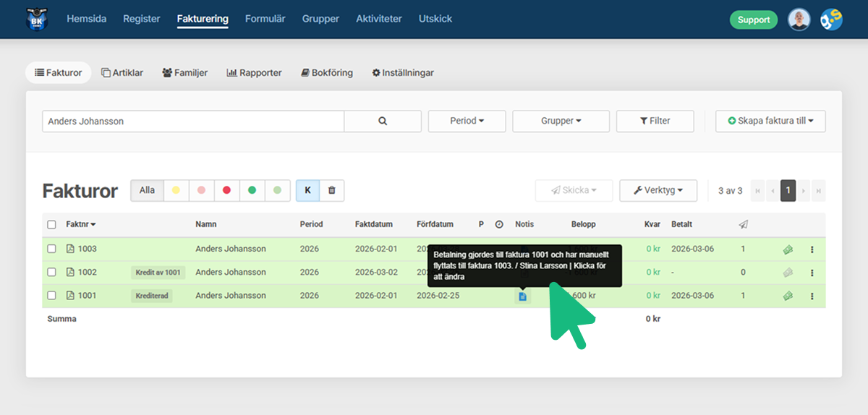Open the Grupper dropdown
Viewport: 868px width, 415px height.
[x=561, y=121]
